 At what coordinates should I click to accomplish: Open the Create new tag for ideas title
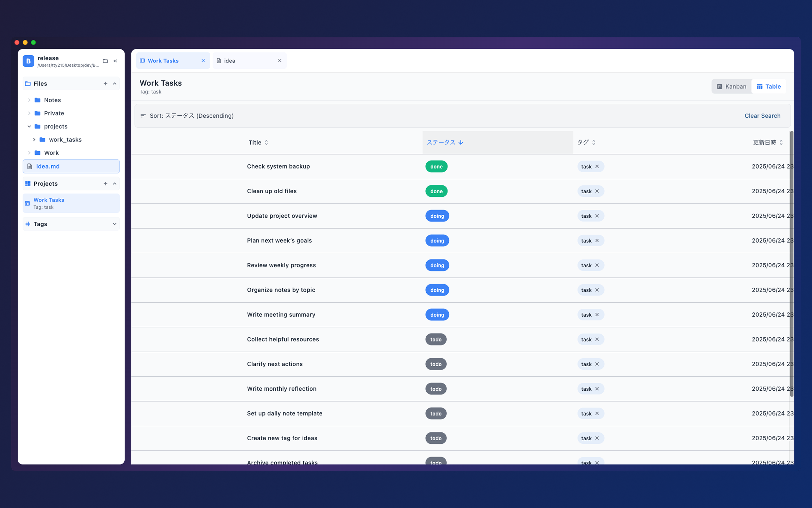[x=282, y=438]
